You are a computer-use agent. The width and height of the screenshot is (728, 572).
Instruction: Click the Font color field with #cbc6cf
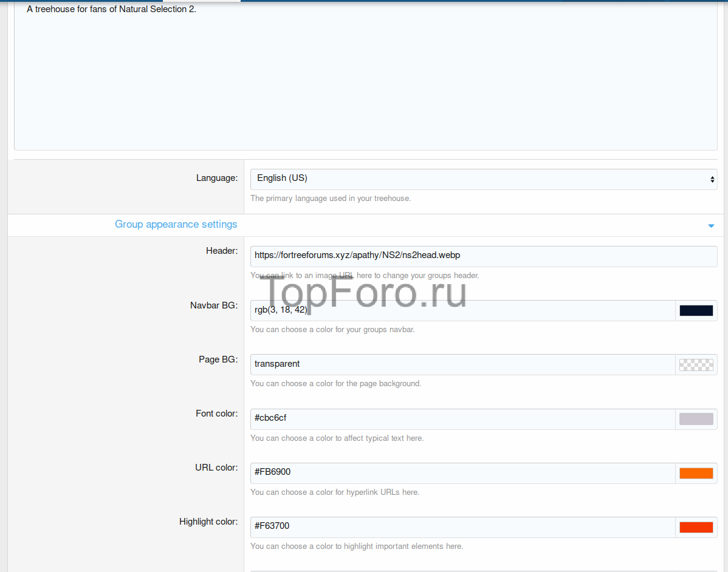[462, 418]
